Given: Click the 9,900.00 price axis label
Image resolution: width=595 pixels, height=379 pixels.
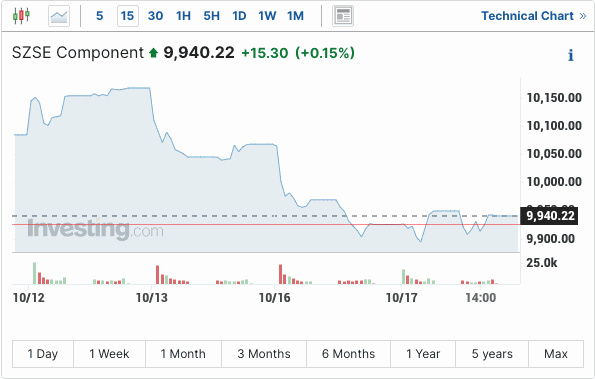Looking at the screenshot, I should (550, 239).
